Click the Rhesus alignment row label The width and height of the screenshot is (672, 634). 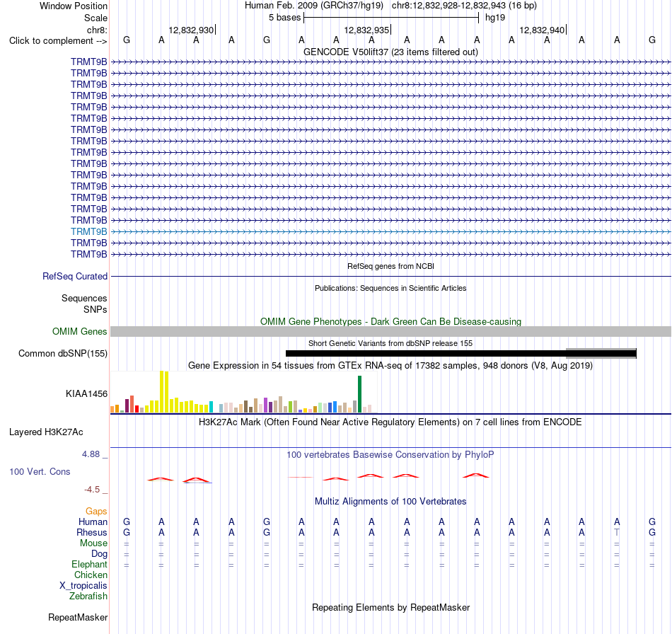[x=92, y=532]
